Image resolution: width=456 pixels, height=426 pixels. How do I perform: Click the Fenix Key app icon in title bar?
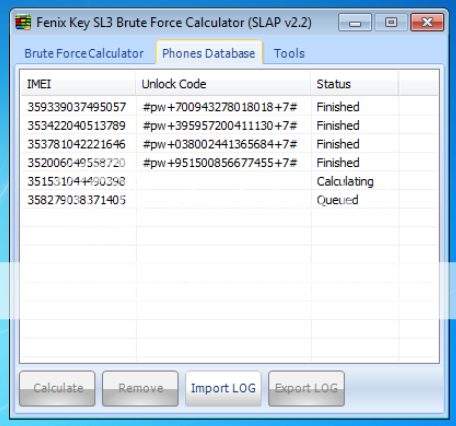pyautogui.click(x=23, y=22)
